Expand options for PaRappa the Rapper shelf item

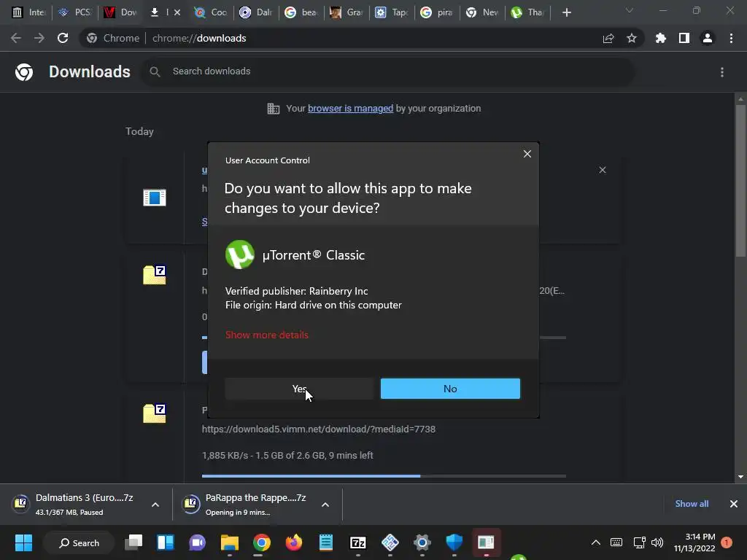click(x=325, y=505)
